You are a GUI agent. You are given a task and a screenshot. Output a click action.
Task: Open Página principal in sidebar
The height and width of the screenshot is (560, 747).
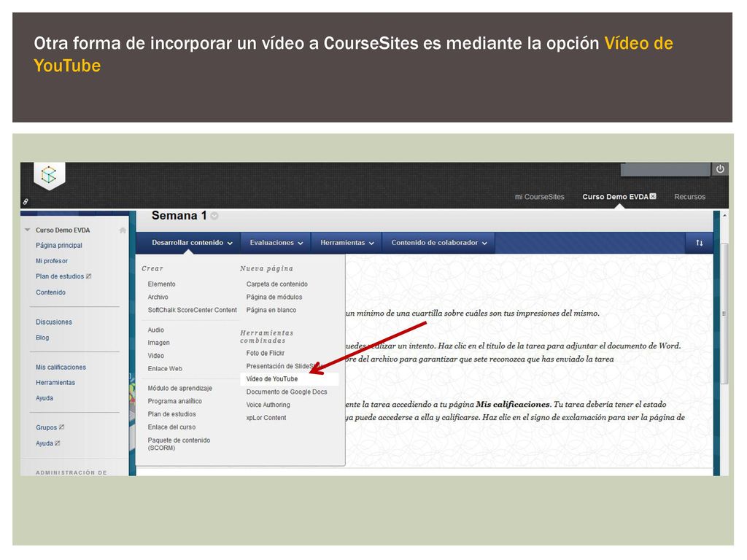pyautogui.click(x=59, y=245)
